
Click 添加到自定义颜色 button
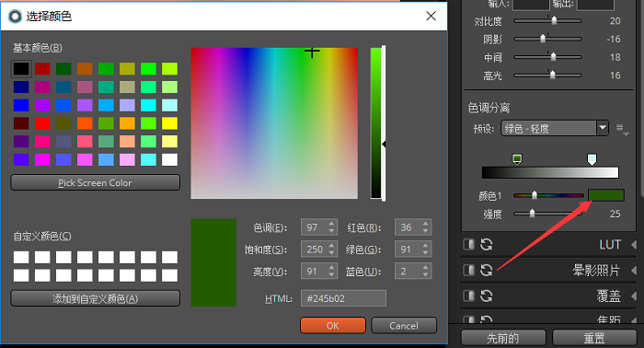96,298
